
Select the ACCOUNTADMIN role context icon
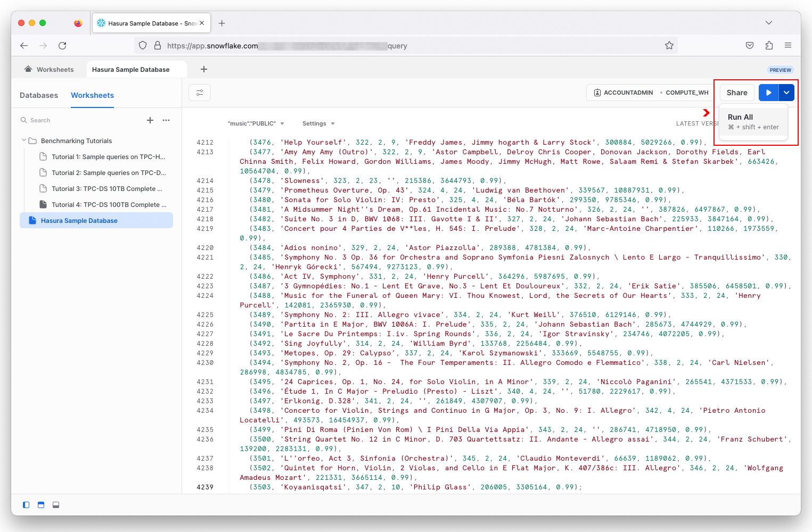click(596, 92)
